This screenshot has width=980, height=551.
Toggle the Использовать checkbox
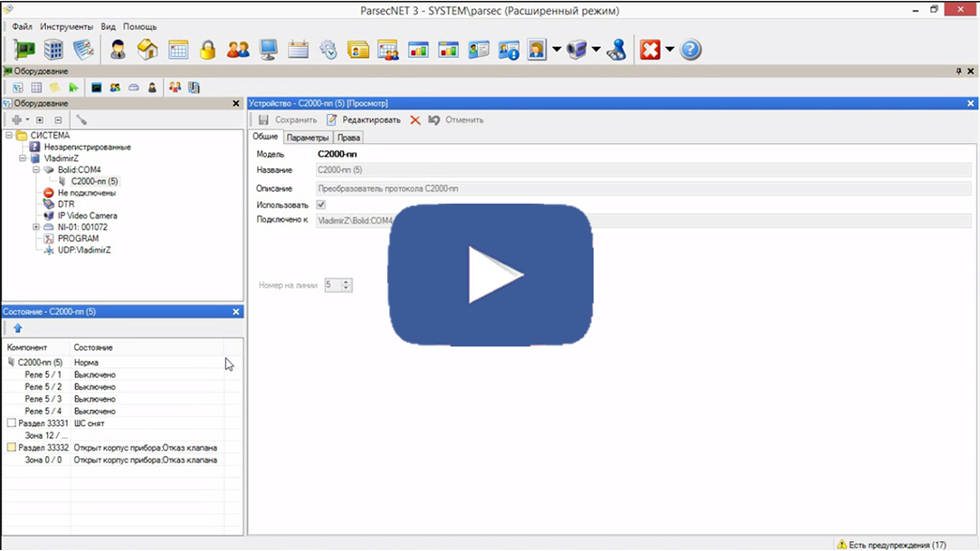click(320, 204)
